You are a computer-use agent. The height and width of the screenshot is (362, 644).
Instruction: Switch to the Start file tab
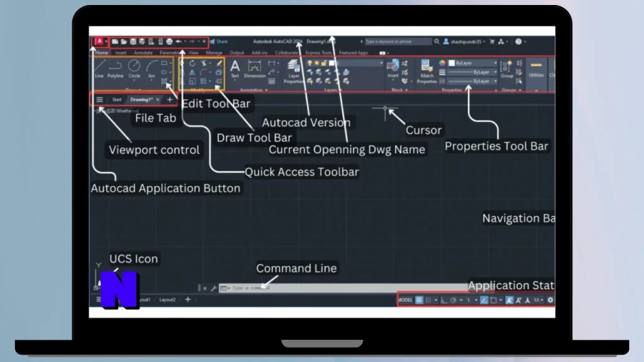(116, 100)
